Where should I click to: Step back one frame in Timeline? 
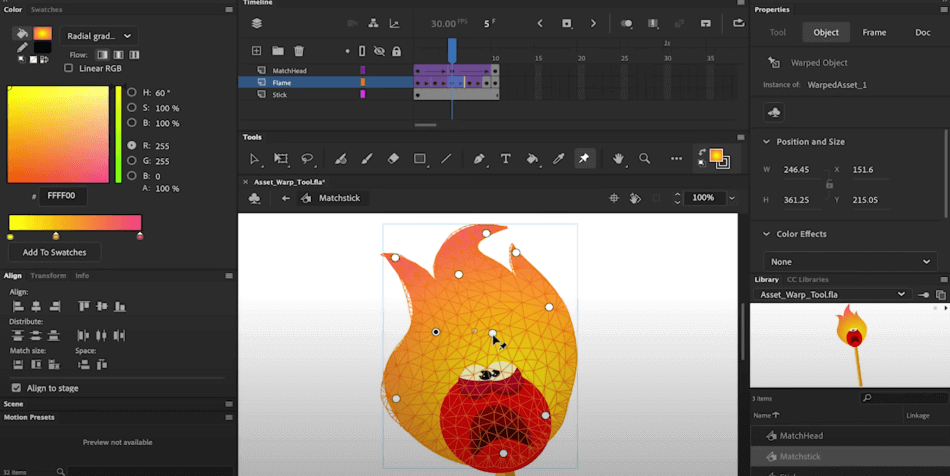[540, 24]
